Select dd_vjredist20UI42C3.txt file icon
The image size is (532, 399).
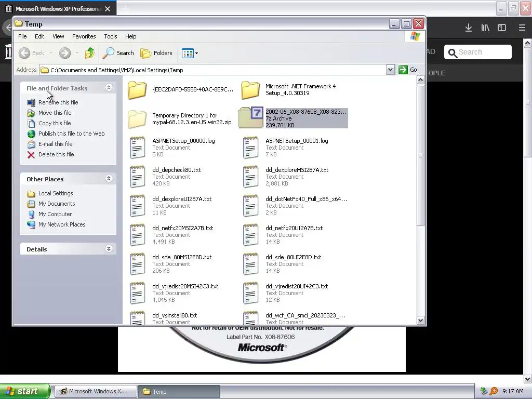(251, 293)
